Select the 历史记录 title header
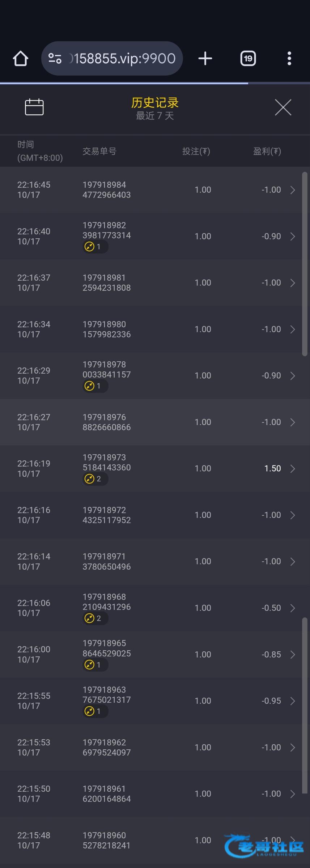The image size is (310, 868). coord(155,103)
